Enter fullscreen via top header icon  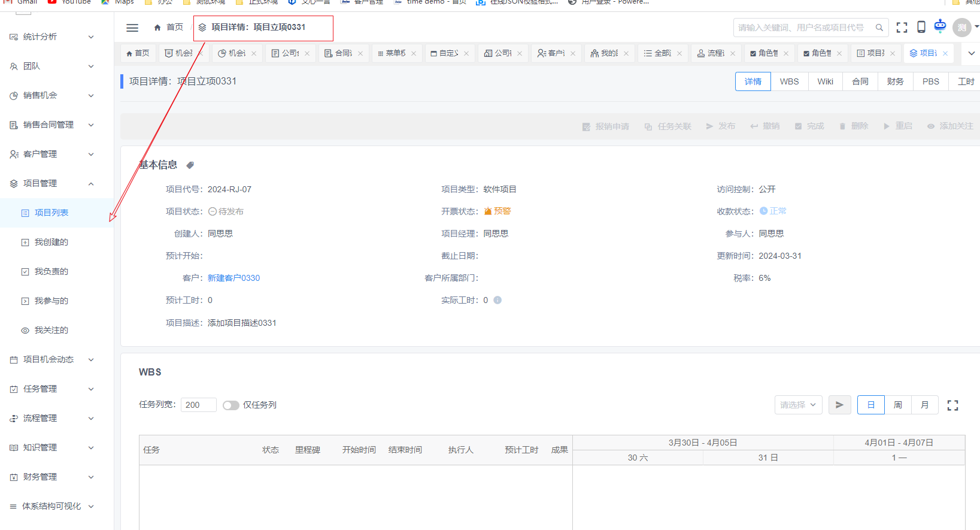click(x=902, y=28)
